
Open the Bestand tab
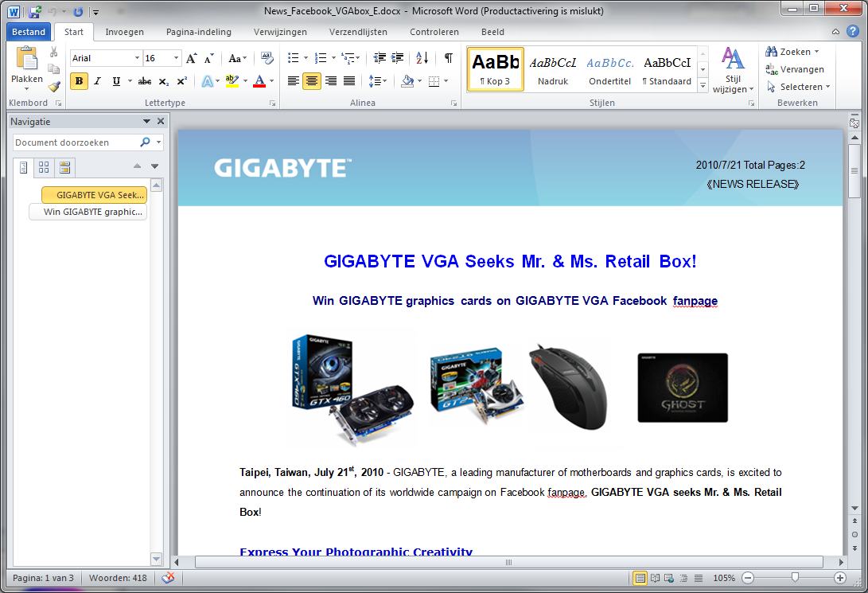[29, 32]
